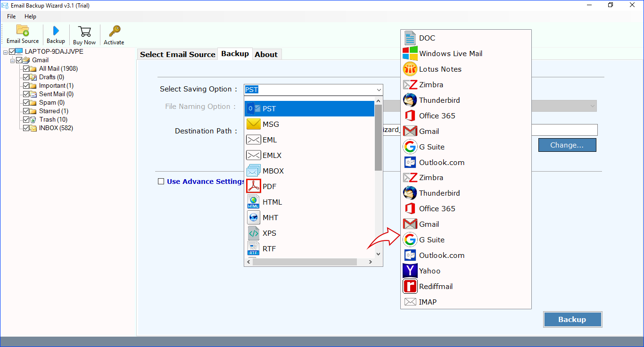
Task: Select Outlook.com entry just above Yahoo
Action: (x=466, y=255)
